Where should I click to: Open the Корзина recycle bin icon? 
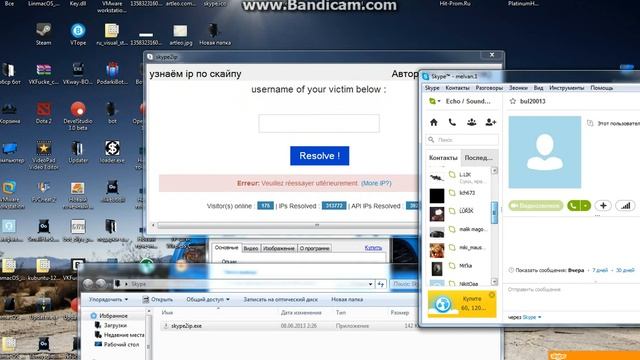tap(9, 113)
